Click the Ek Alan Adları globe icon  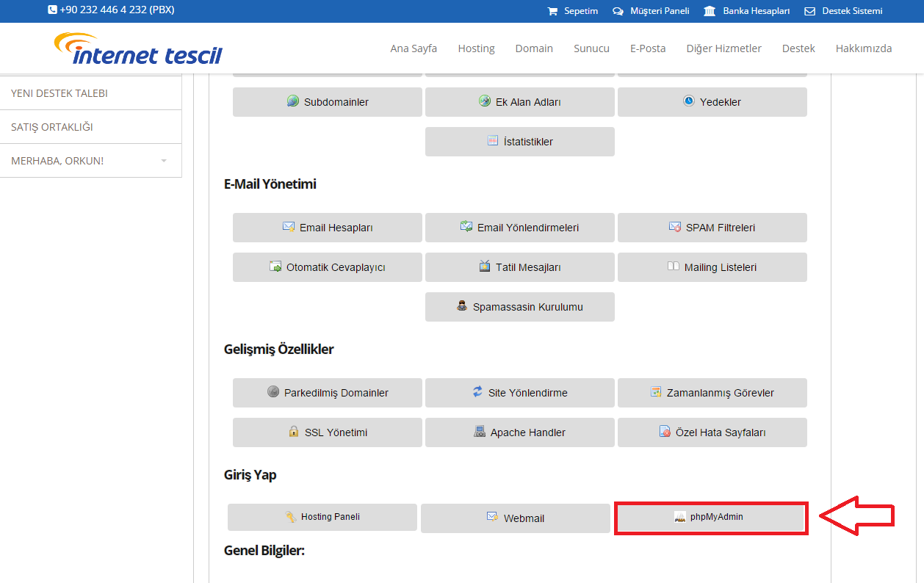coord(485,101)
